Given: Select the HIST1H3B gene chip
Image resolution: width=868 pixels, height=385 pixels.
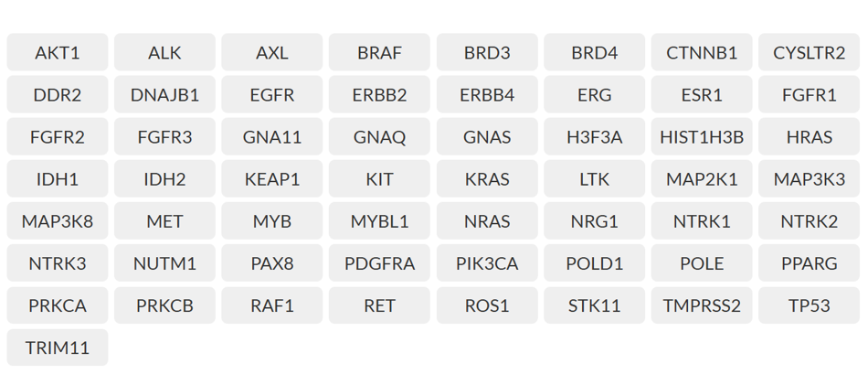Looking at the screenshot, I should [702, 137].
